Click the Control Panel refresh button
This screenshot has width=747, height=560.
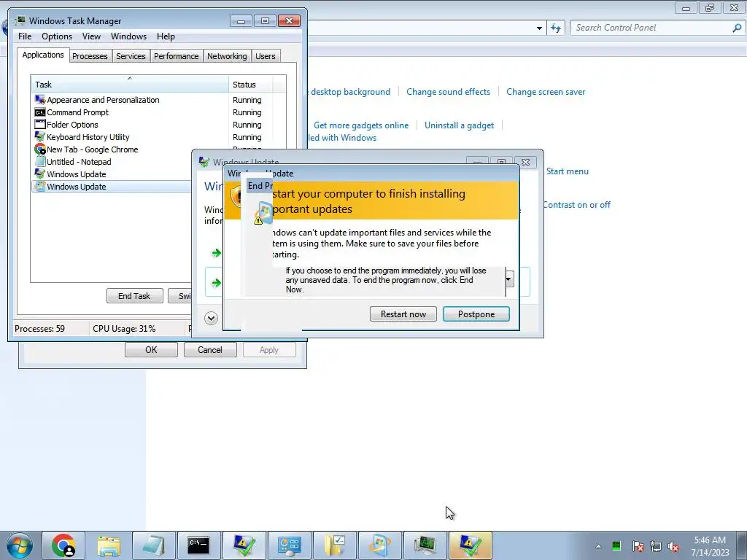click(556, 28)
